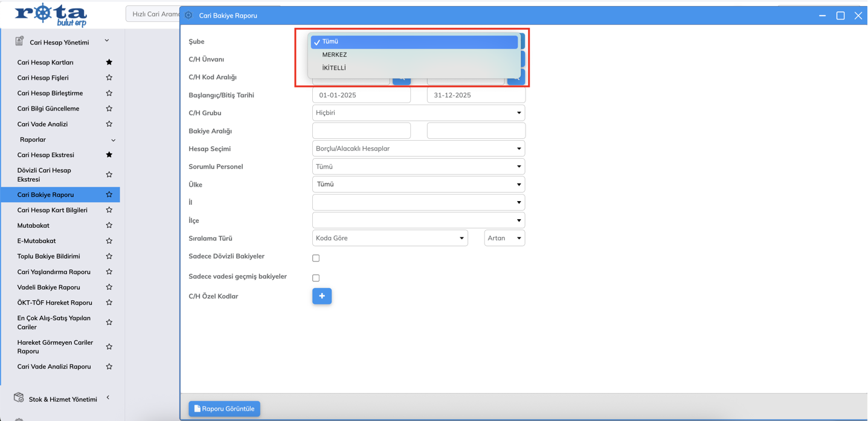Choose İKİTELLİ branch option
Screen dimensions: 868x421
[334, 68]
